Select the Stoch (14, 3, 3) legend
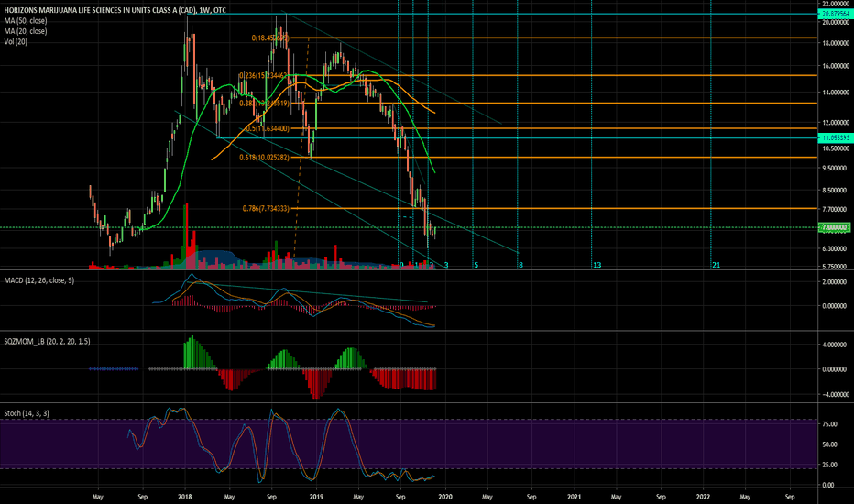This screenshot has width=854, height=504. pyautogui.click(x=27, y=413)
